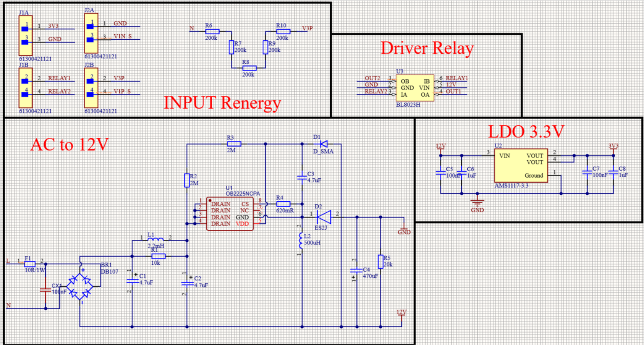Click the 'INPUT Renergy' section title
644x345 pixels.
coord(222,103)
